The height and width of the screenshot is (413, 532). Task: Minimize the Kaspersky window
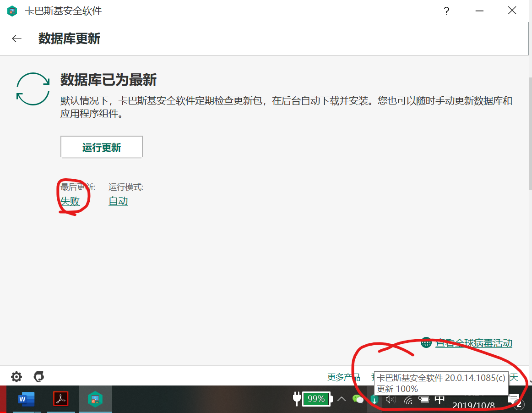point(479,11)
